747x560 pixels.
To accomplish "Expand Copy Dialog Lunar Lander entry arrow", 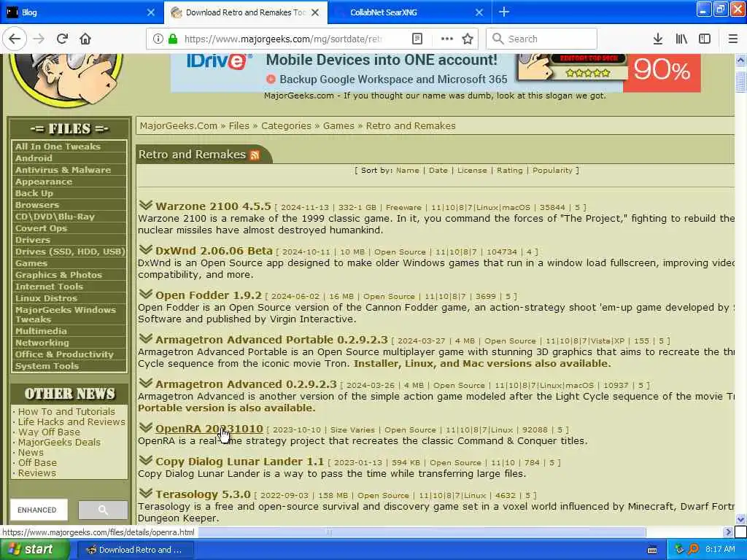I will coord(146,460).
